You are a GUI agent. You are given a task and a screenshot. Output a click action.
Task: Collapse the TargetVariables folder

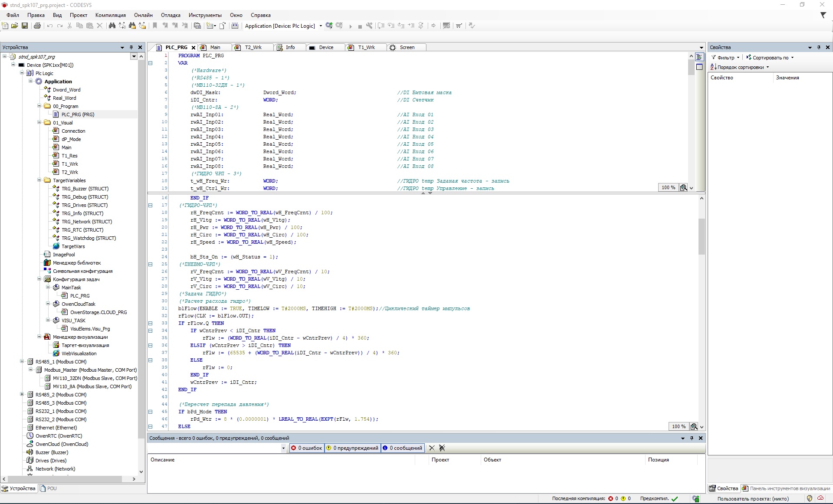coord(39,180)
